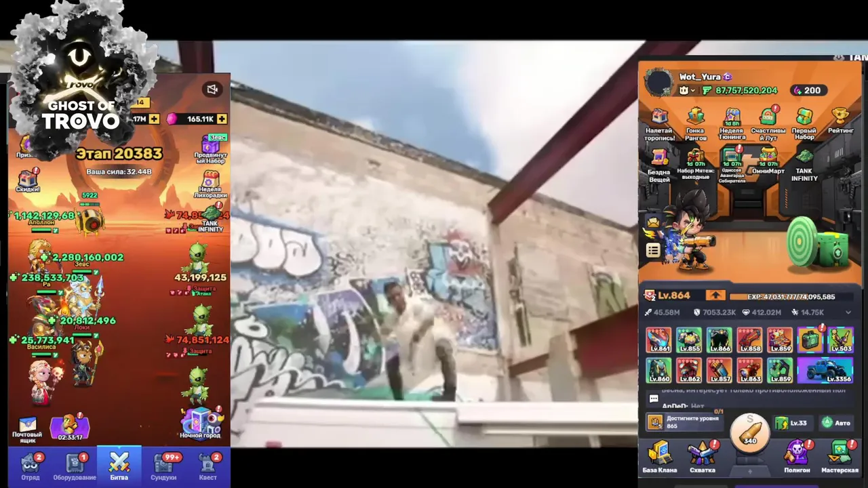Add pink gems with plus button
This screenshot has width=868, height=488.
[222, 119]
